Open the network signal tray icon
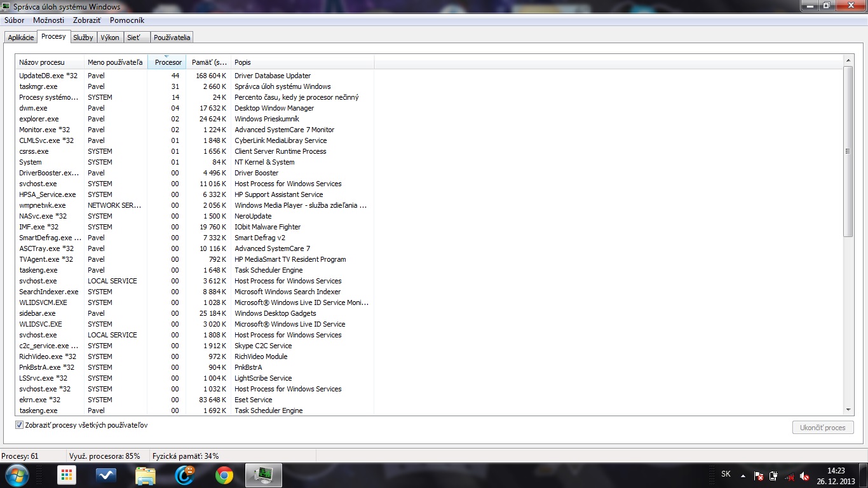 click(789, 475)
